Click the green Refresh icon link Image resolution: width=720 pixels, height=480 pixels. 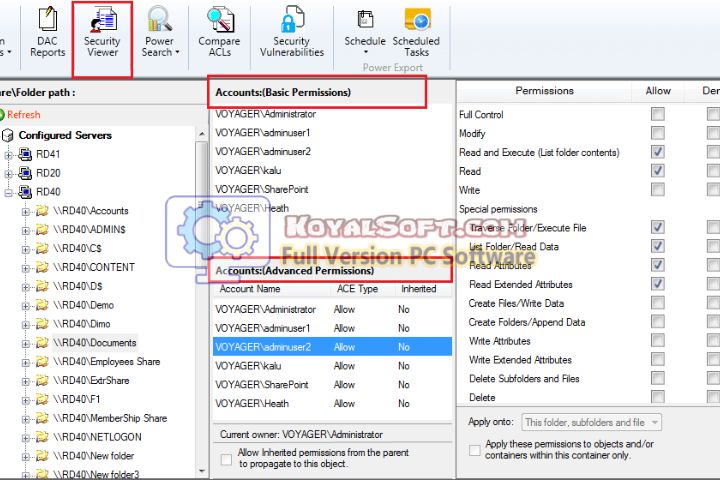pos(19,114)
